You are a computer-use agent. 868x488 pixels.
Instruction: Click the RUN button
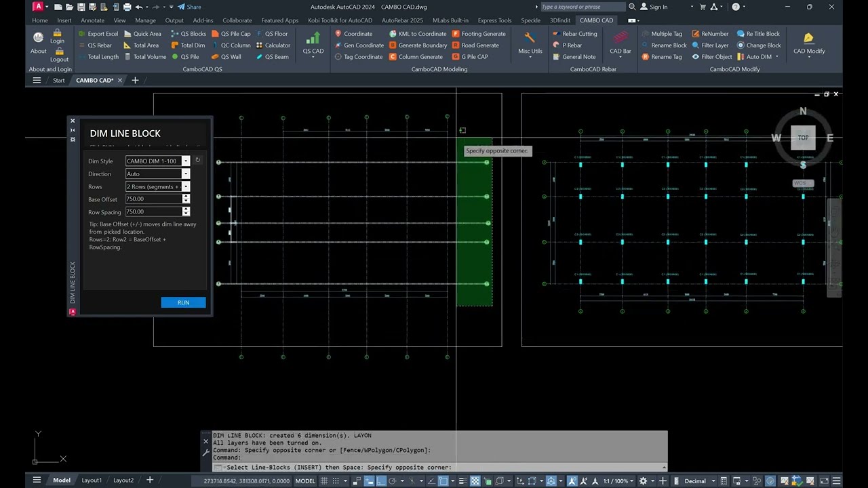point(183,302)
